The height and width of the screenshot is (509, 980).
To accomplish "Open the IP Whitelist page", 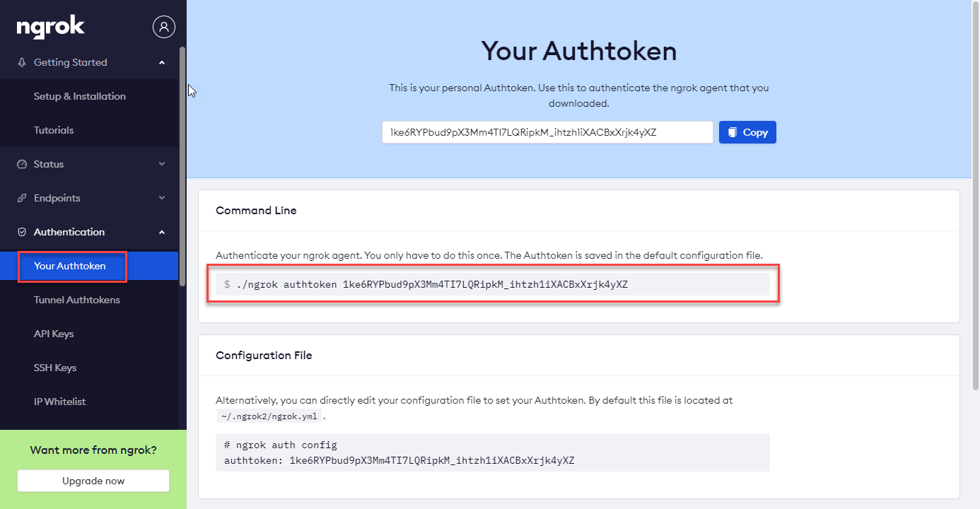I will tap(60, 402).
